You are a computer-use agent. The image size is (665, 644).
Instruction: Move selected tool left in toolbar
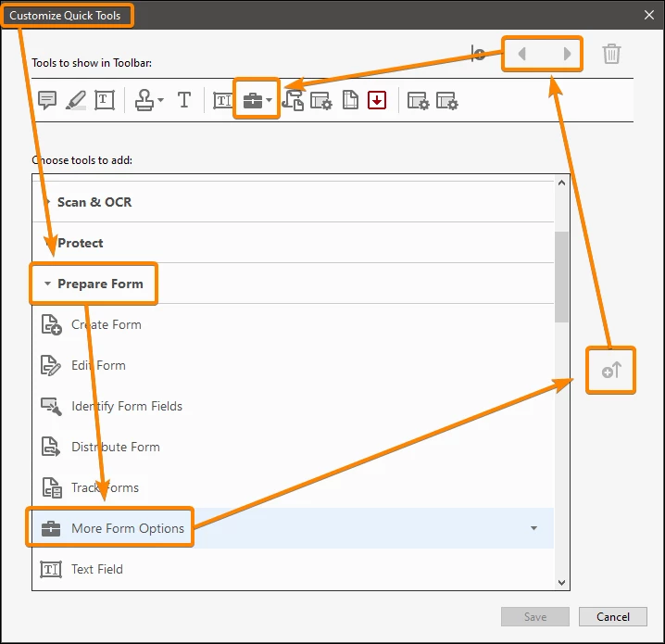click(522, 54)
